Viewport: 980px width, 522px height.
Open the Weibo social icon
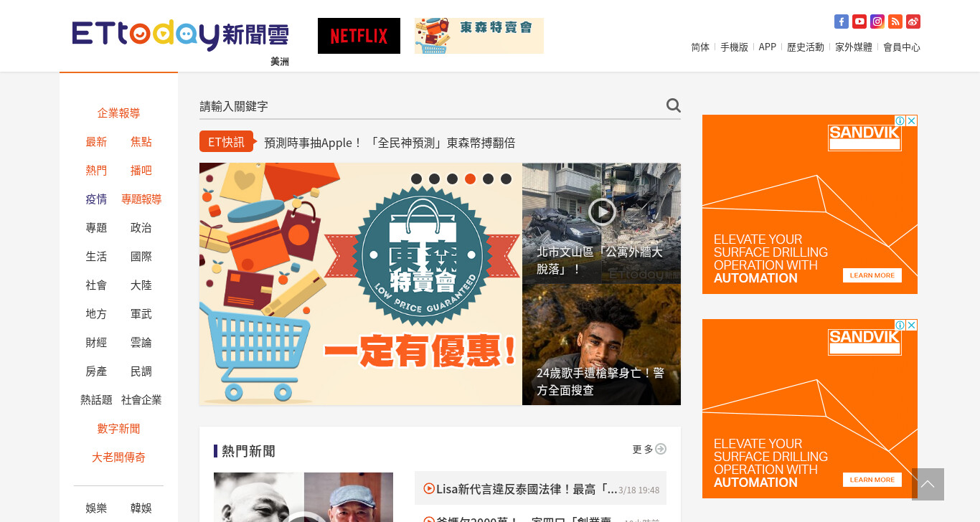point(913,22)
